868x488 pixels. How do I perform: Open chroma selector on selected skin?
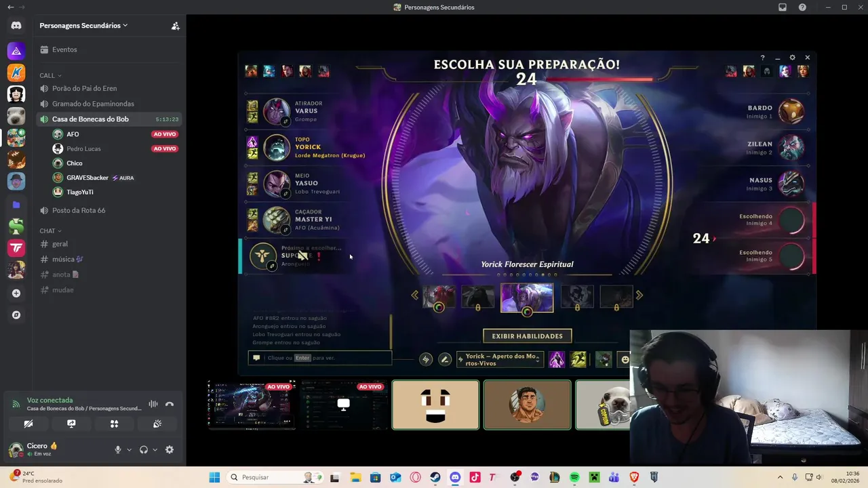527,312
